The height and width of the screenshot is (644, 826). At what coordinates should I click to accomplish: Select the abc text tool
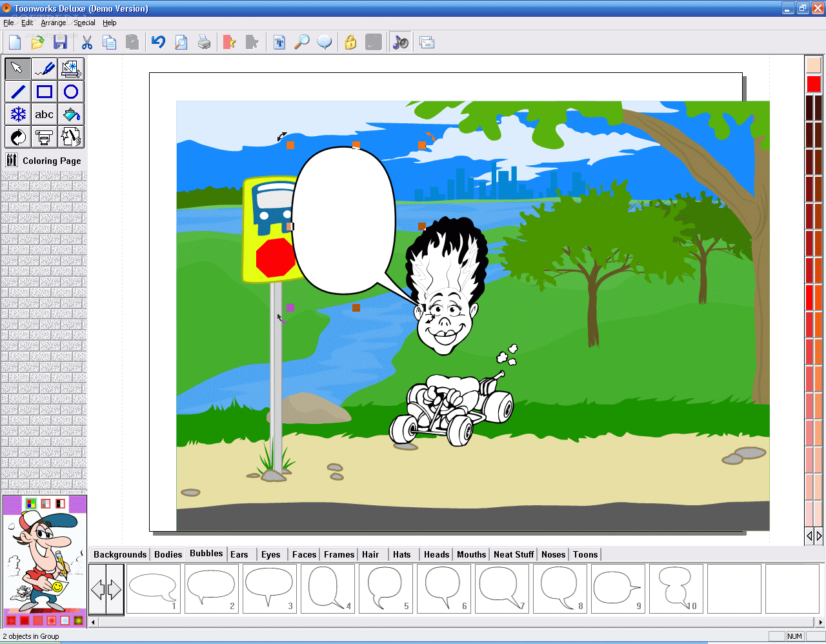(x=45, y=114)
